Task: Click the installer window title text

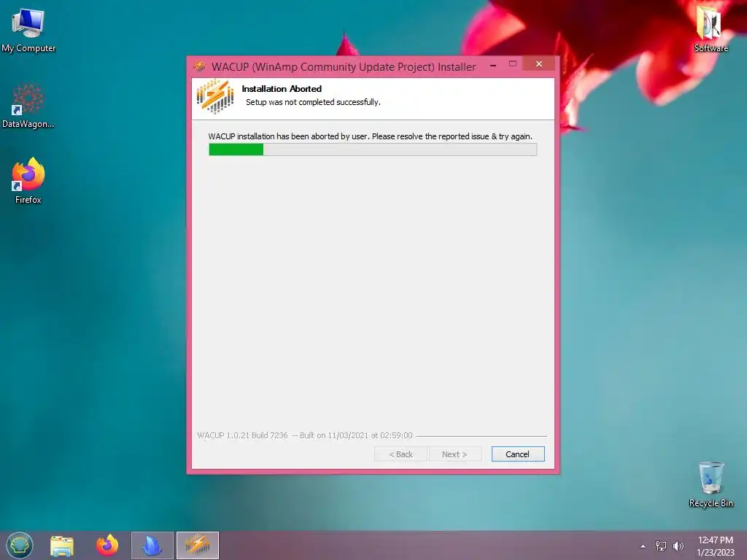Action: point(344,66)
